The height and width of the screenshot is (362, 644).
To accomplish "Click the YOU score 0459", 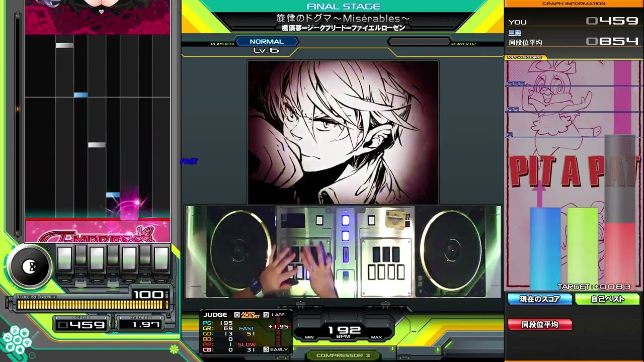I will (612, 21).
